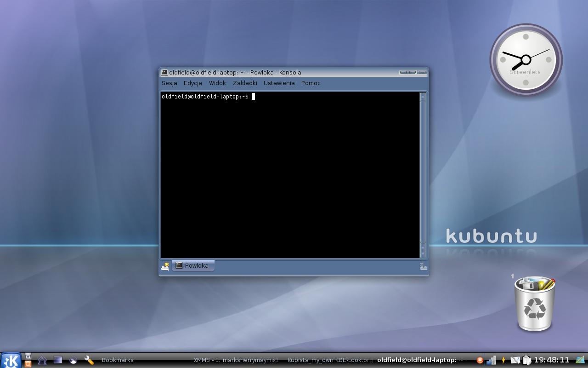The width and height of the screenshot is (588, 368).
Task: Click the lock screen icon in panel
Action: [x=28, y=356]
